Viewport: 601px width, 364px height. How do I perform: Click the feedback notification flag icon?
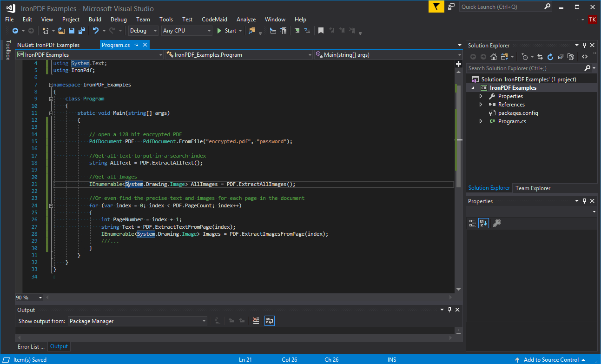tap(436, 7)
